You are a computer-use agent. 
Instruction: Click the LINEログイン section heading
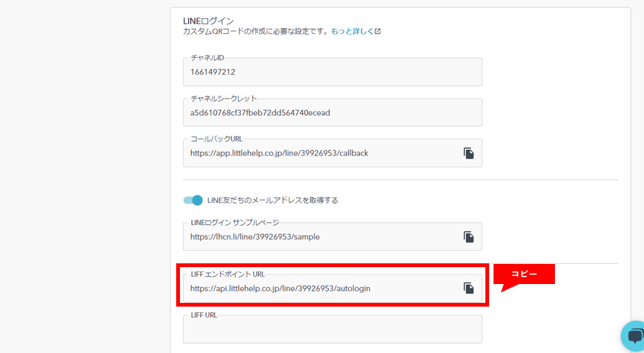(x=209, y=21)
